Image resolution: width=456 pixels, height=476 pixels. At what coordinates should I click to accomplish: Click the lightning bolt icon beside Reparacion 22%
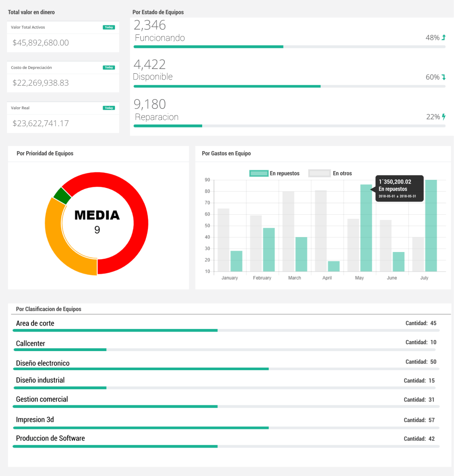click(x=444, y=117)
